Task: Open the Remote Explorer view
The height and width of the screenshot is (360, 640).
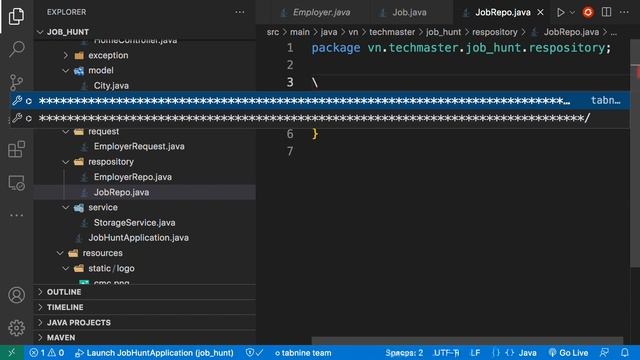Action: [16, 183]
